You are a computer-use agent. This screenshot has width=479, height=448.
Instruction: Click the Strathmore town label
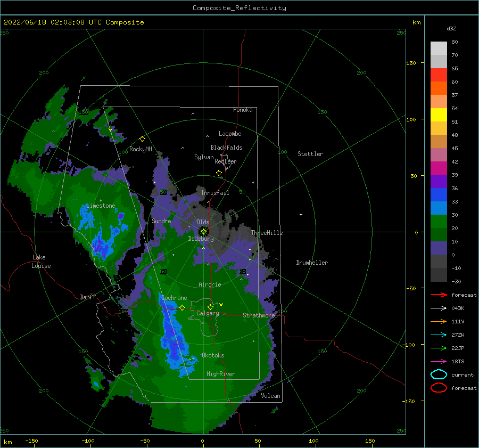click(x=259, y=315)
